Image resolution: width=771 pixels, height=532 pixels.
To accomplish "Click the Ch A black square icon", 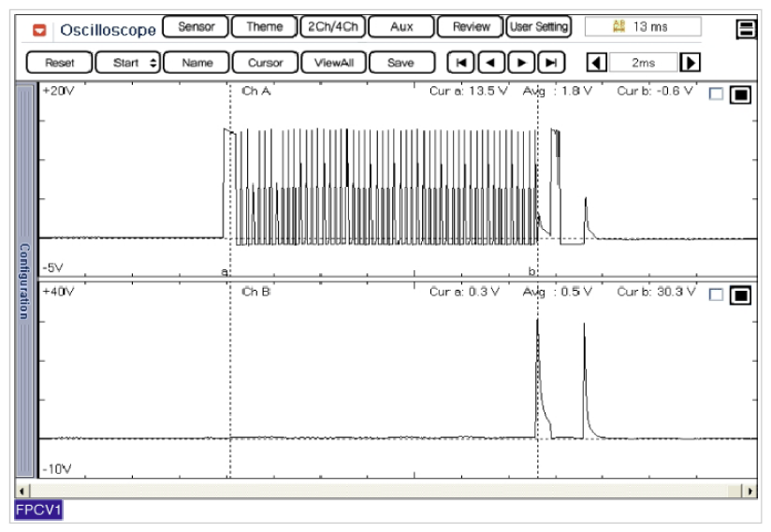I will 739,94.
